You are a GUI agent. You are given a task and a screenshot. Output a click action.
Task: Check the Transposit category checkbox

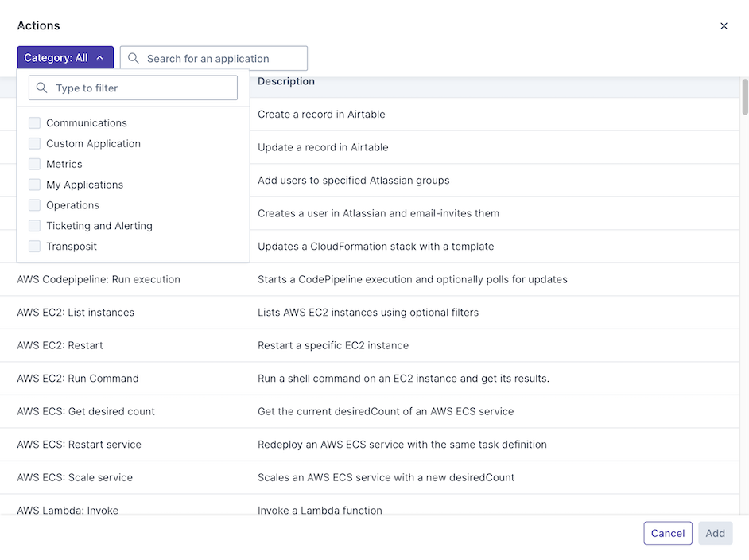point(34,247)
